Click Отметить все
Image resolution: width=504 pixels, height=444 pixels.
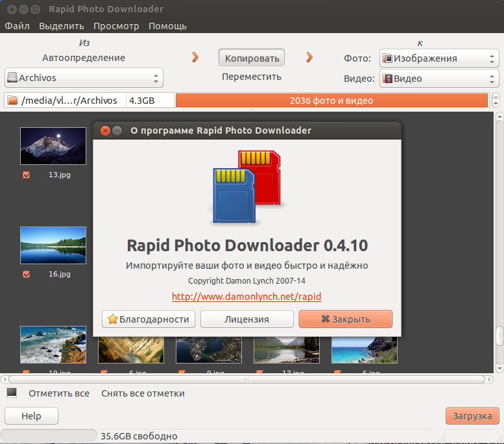59,393
